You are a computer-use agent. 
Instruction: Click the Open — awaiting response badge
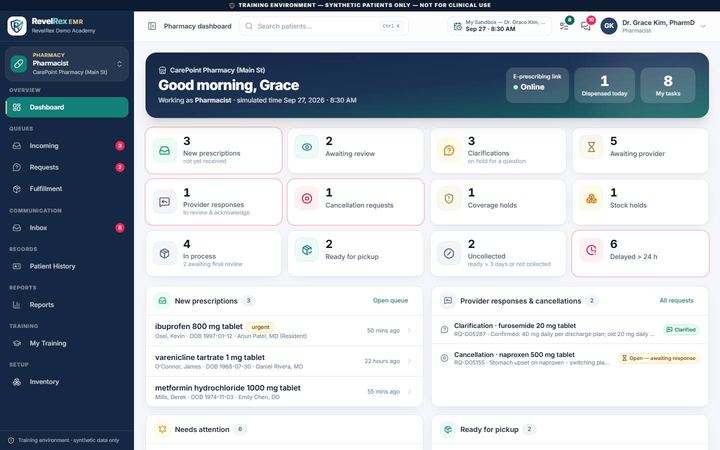(658, 358)
